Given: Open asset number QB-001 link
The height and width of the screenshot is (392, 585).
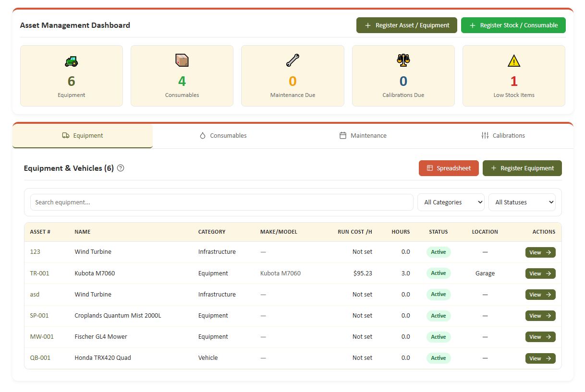Looking at the screenshot, I should coord(40,358).
